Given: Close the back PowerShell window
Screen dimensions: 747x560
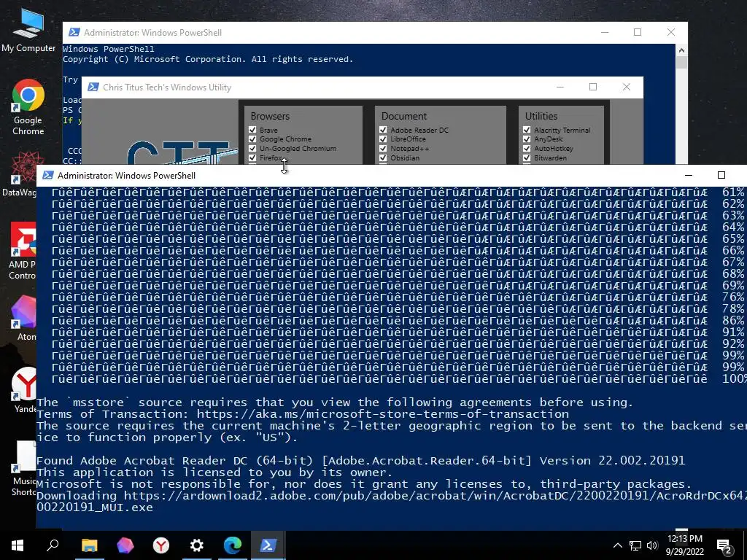Looking at the screenshot, I should pos(671,32).
